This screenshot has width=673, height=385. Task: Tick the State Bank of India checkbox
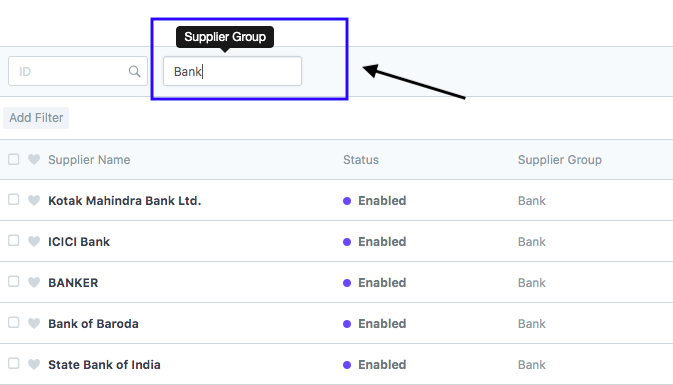coord(14,364)
